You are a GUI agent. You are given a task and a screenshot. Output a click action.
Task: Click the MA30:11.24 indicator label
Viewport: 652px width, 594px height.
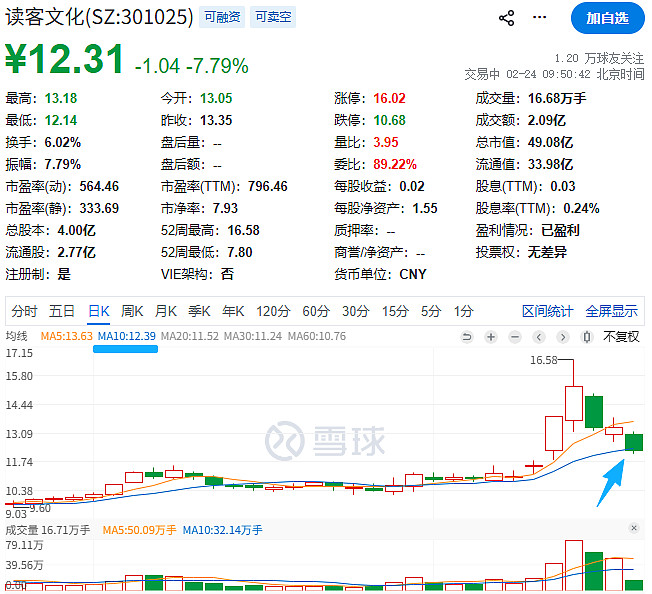pyautogui.click(x=253, y=336)
